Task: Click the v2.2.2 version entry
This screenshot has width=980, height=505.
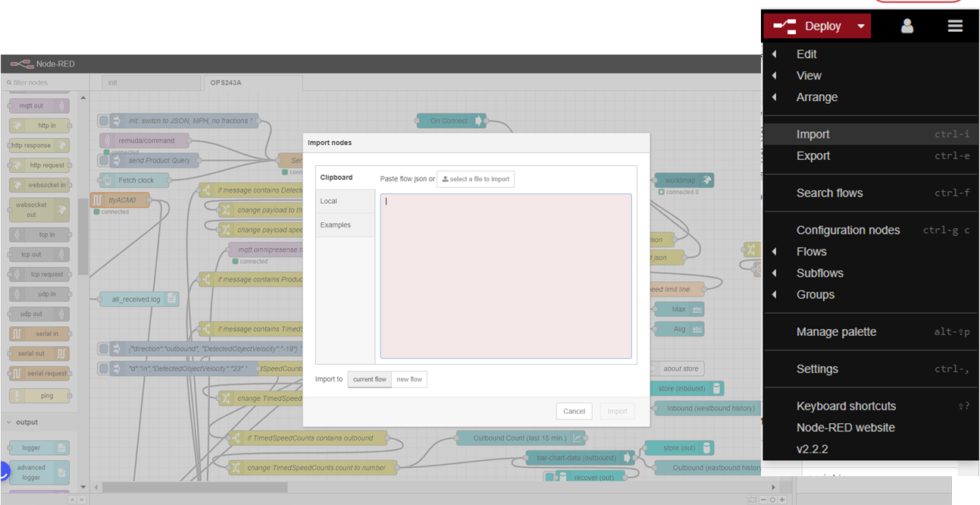Action: [x=870, y=449]
